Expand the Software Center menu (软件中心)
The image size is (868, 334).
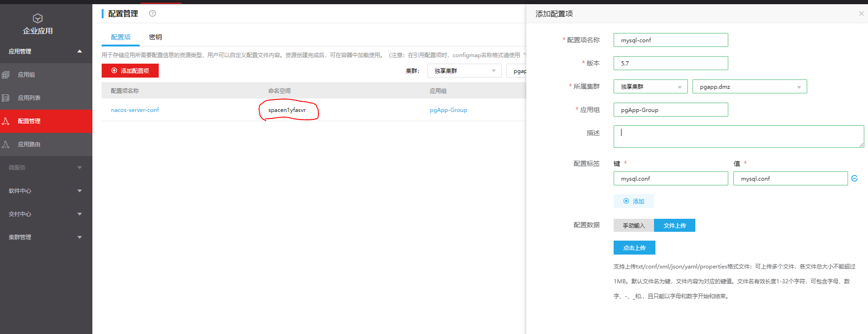[45, 191]
